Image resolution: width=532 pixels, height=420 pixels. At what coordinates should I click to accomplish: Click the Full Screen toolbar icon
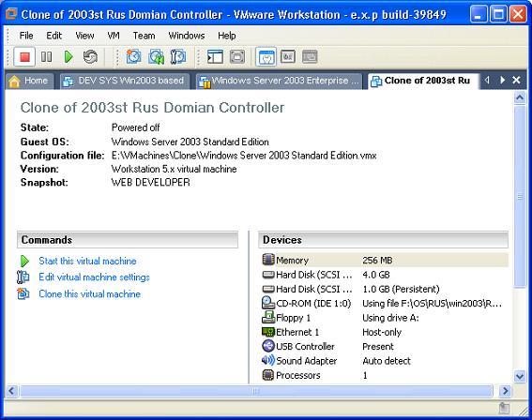pyautogui.click(x=237, y=56)
